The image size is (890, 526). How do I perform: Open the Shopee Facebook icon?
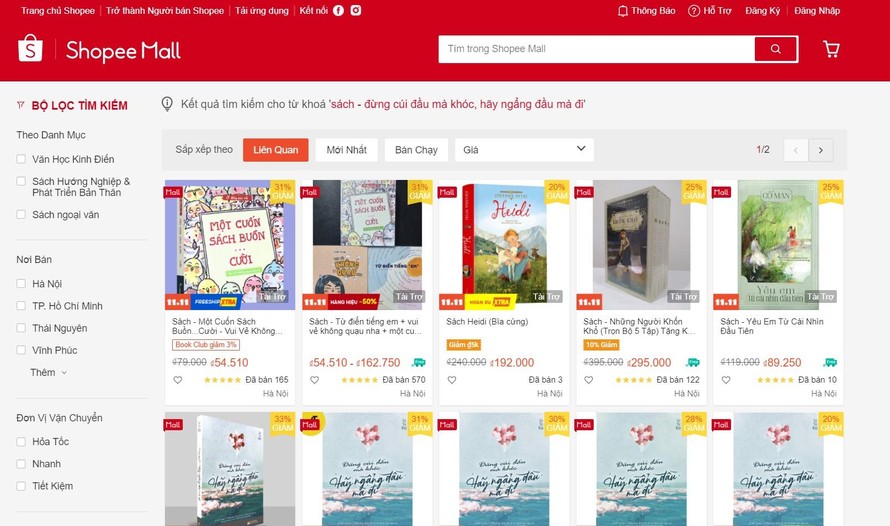[338, 10]
